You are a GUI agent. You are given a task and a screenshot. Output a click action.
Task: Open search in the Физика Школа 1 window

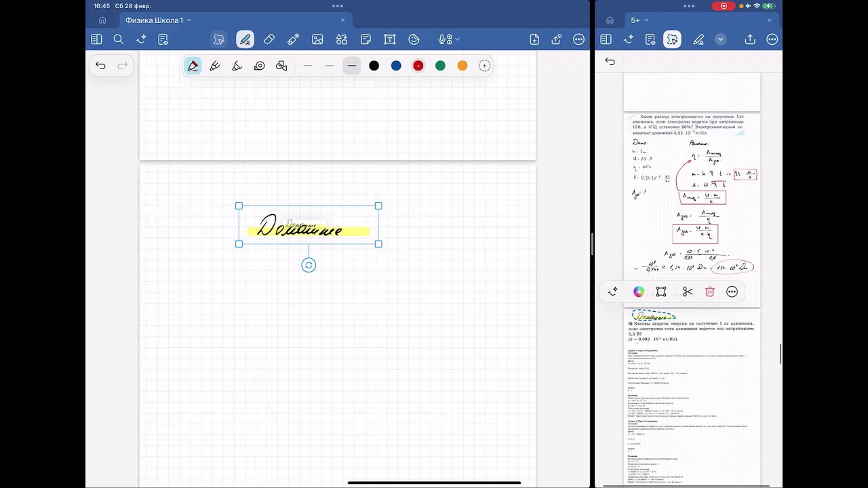[118, 39]
